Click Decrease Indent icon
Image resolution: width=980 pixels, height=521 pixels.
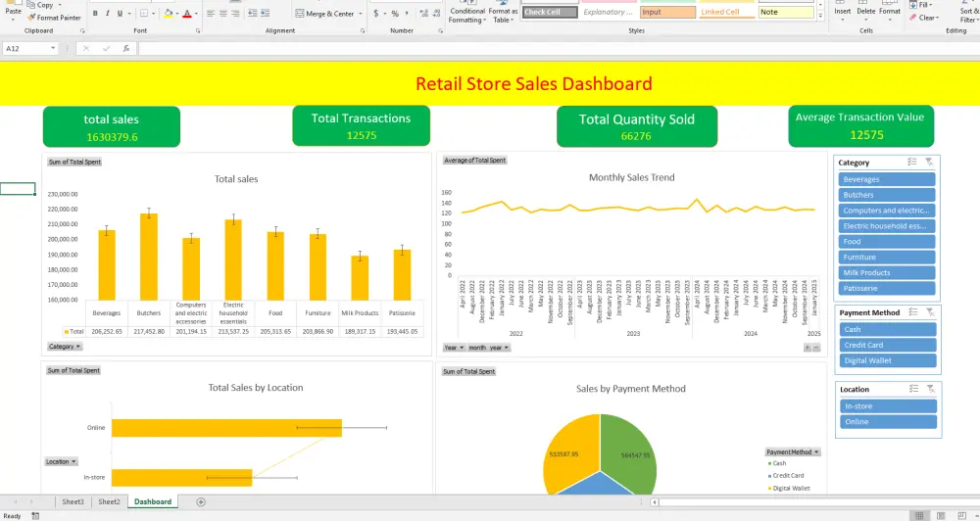point(253,13)
